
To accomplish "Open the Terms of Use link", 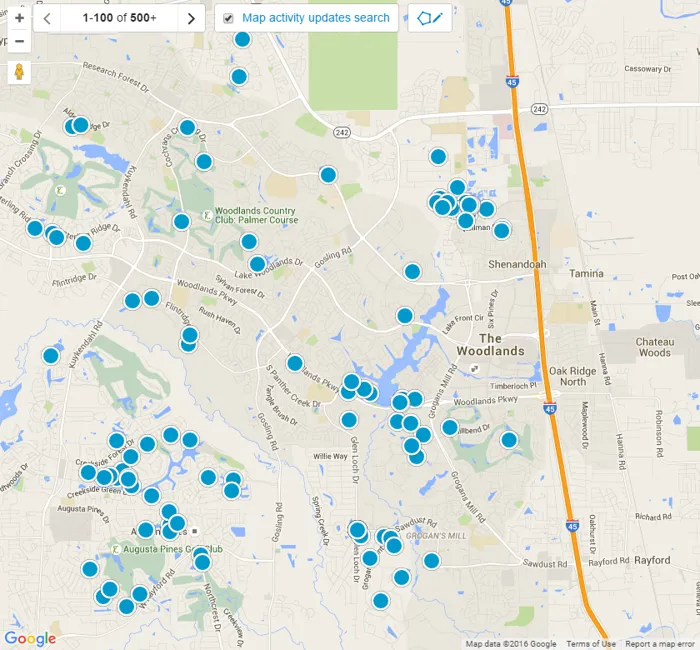I will point(591,644).
